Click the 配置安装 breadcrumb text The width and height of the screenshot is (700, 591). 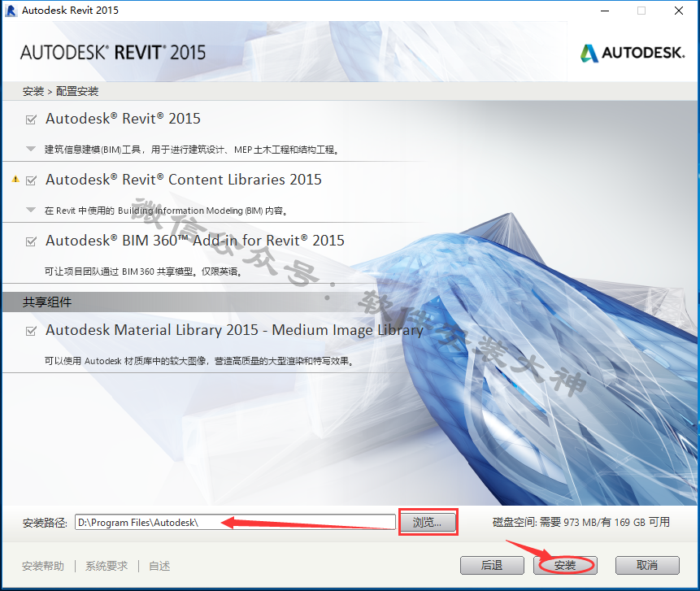pyautogui.click(x=77, y=92)
